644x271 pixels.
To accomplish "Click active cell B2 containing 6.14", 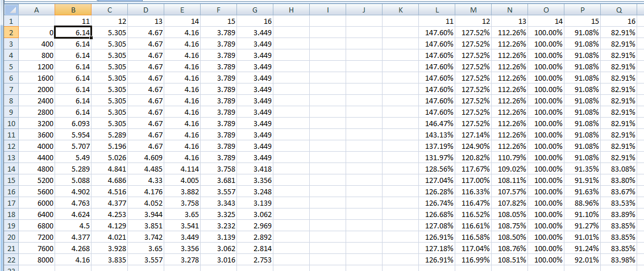I will tap(73, 32).
